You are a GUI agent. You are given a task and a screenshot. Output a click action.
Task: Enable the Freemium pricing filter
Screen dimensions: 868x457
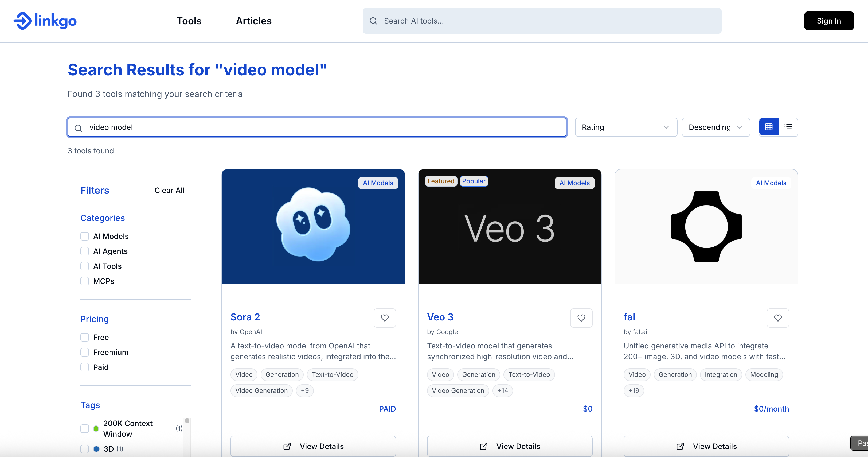click(85, 352)
